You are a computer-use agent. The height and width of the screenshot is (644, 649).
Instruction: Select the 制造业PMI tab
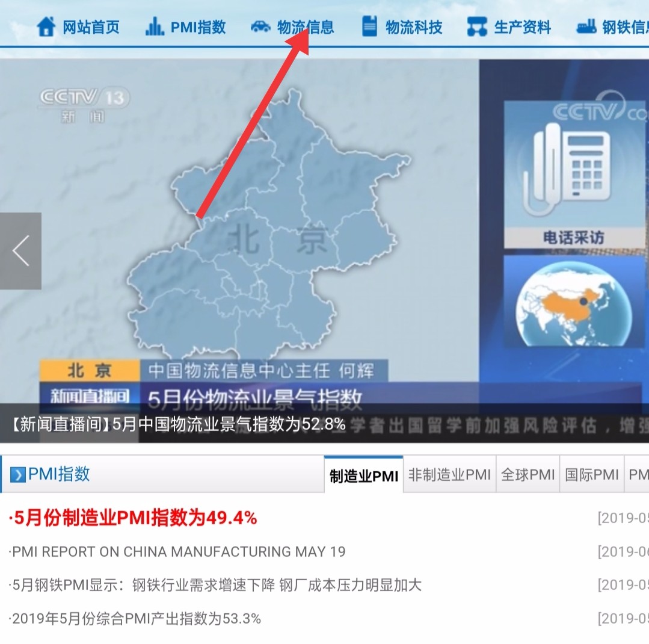pos(363,474)
